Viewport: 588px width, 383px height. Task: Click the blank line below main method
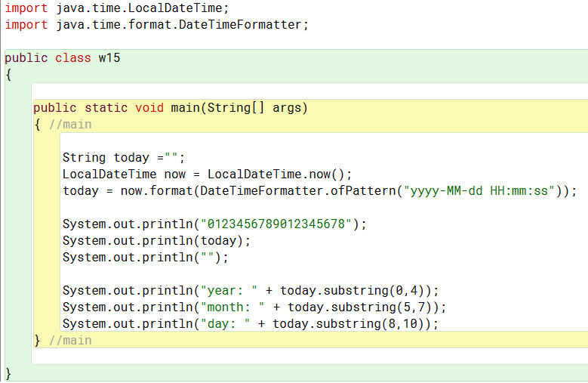pyautogui.click(x=309, y=357)
